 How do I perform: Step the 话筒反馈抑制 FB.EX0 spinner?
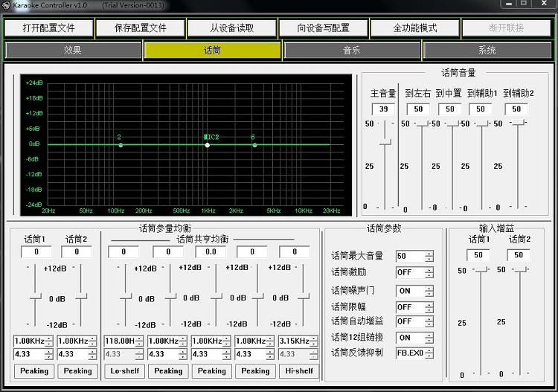pos(429,353)
